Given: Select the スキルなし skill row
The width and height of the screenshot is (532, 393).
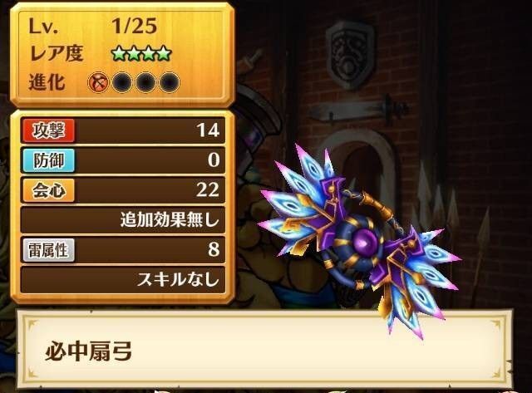Looking at the screenshot, I should click(123, 280).
